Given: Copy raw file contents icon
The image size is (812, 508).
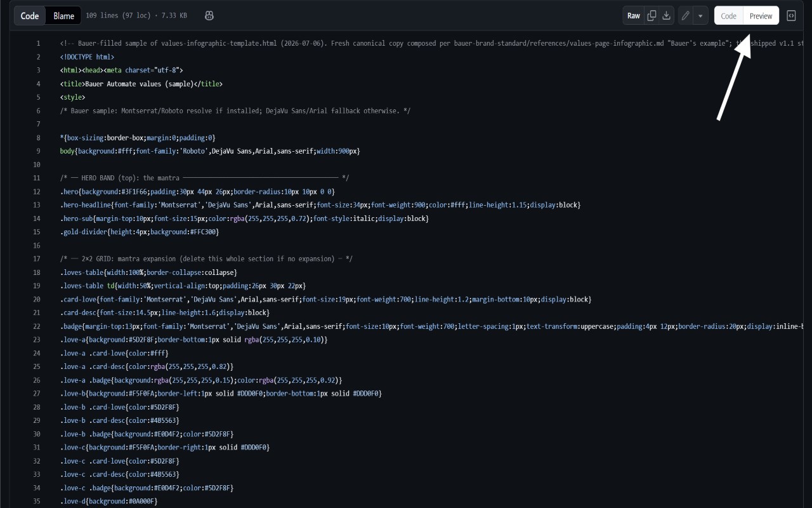Looking at the screenshot, I should coord(652,16).
